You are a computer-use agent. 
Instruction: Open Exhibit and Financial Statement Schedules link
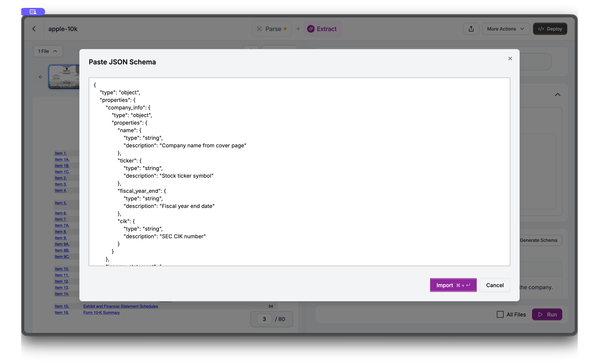pyautogui.click(x=121, y=306)
